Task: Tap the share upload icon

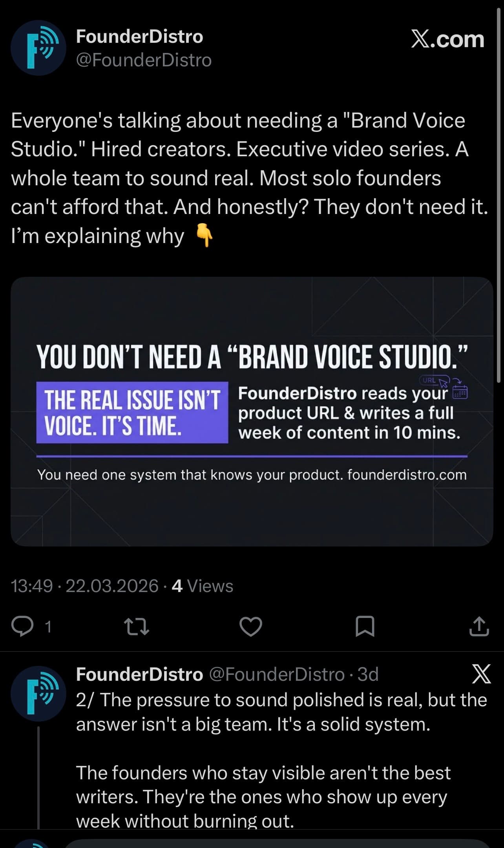Action: point(479,626)
